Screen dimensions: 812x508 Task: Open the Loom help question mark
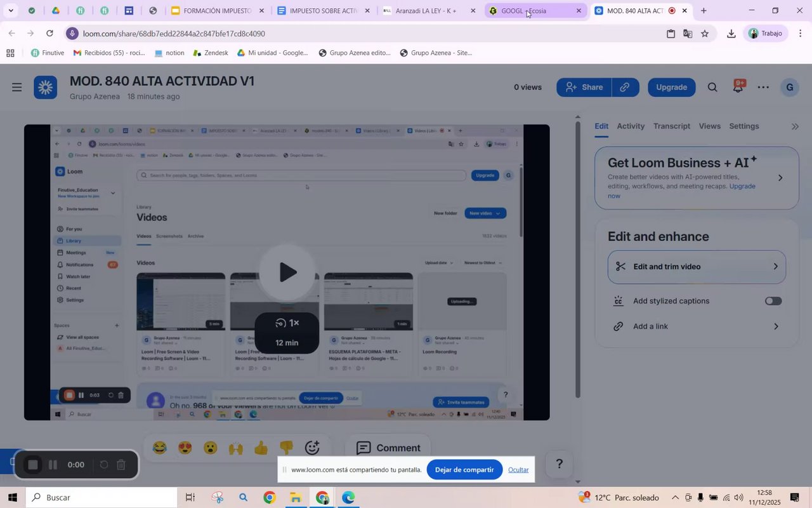(559, 464)
